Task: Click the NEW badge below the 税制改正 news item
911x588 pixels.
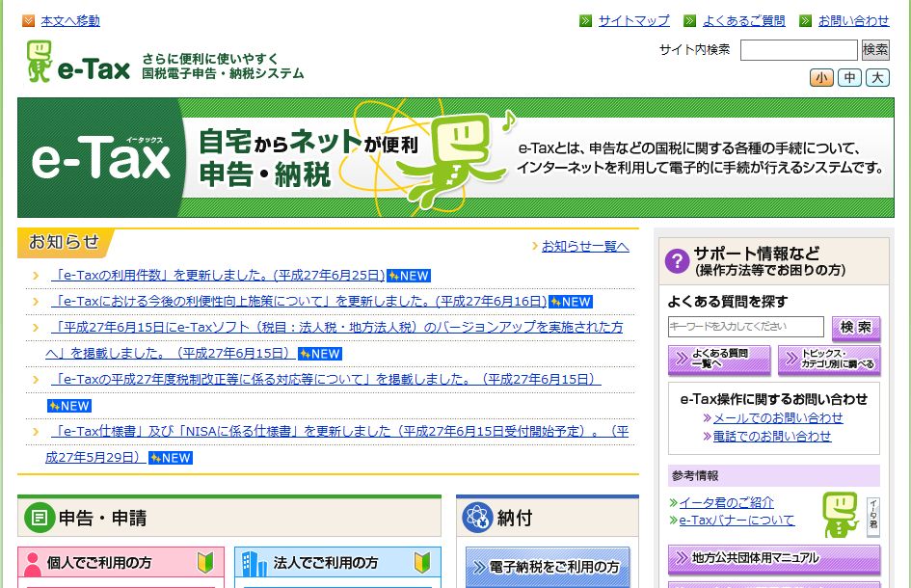Action: tap(69, 406)
